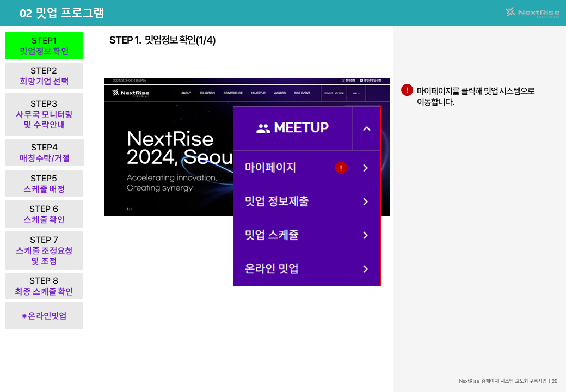
Task: Open the KOR language dropdown
Action: tap(356, 93)
